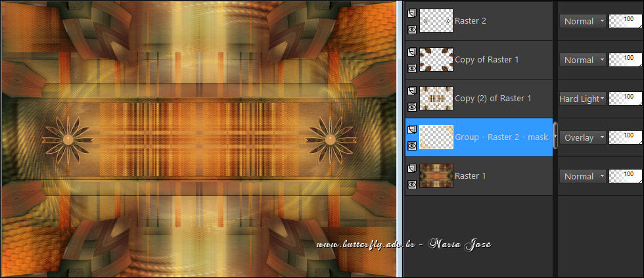
Task: Click the layer type icon for Group - Raster 2 - mask
Action: [412, 129]
